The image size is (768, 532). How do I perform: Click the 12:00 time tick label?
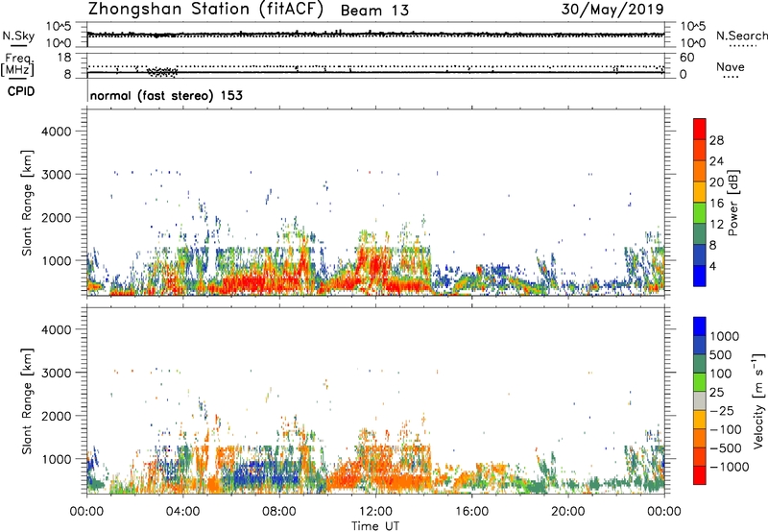pyautogui.click(x=375, y=512)
